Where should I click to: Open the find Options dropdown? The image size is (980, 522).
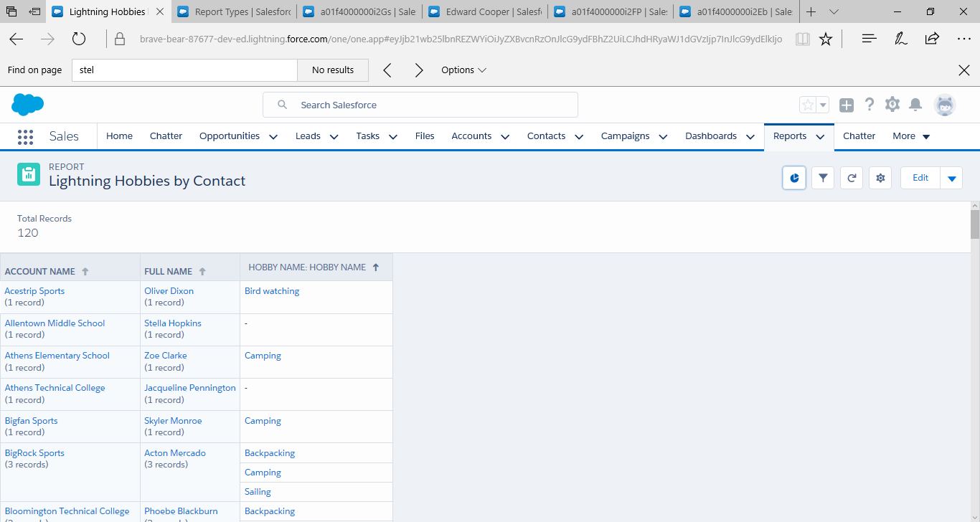pyautogui.click(x=463, y=70)
